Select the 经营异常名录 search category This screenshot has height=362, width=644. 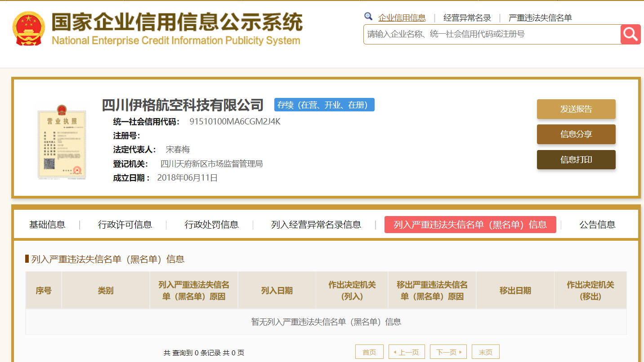467,18
